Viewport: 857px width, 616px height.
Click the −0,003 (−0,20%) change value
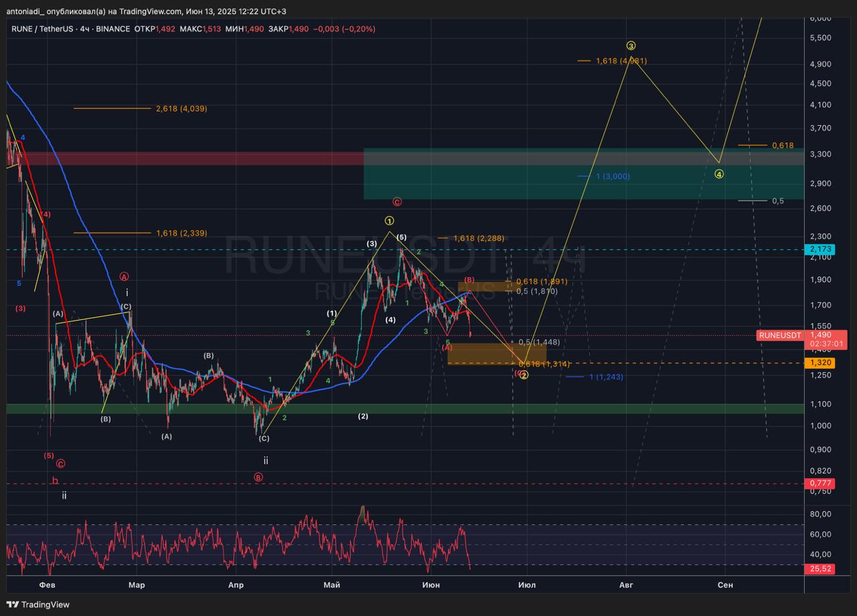344,29
